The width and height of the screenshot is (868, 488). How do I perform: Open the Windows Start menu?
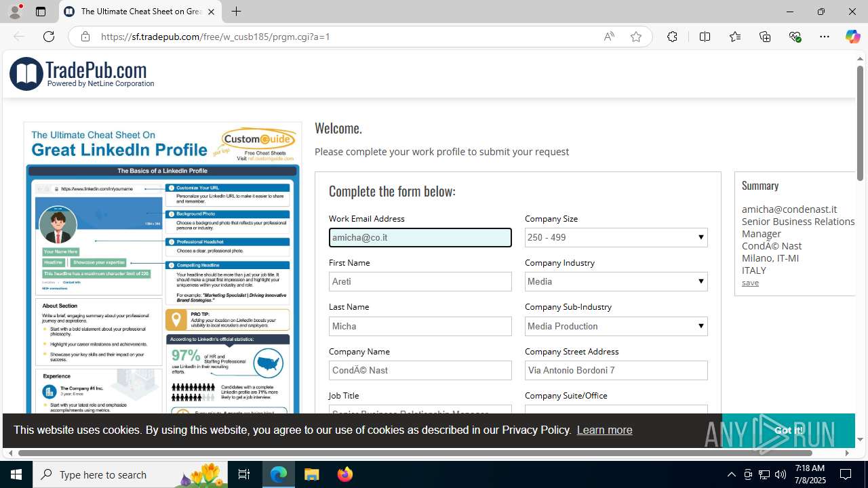pyautogui.click(x=16, y=474)
